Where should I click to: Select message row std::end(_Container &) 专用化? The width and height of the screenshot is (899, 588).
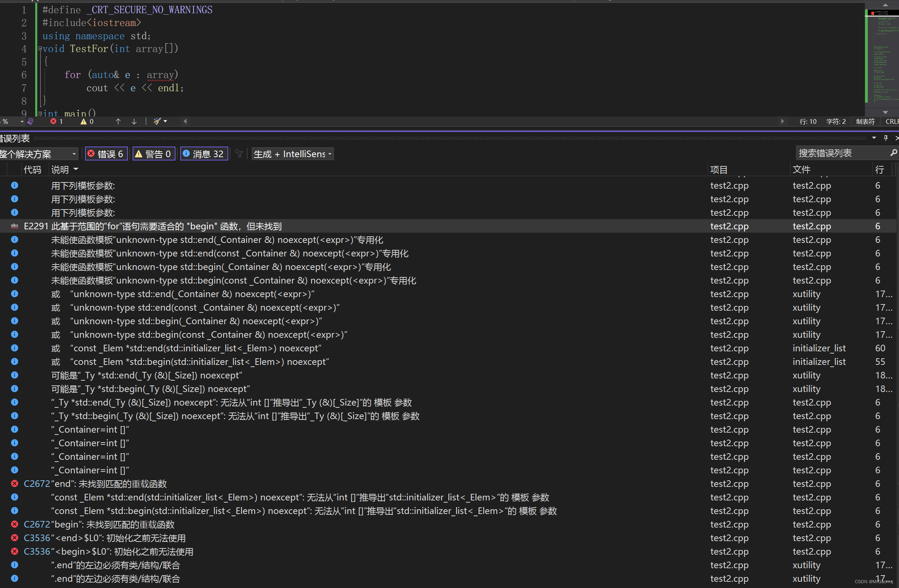pos(448,240)
